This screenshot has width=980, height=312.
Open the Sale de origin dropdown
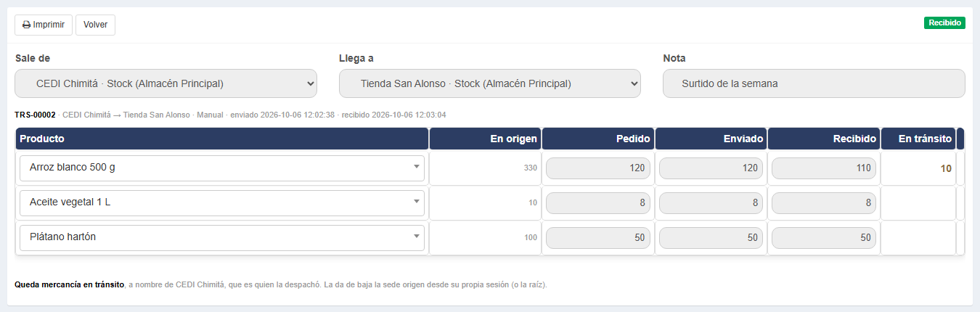pyautogui.click(x=166, y=83)
